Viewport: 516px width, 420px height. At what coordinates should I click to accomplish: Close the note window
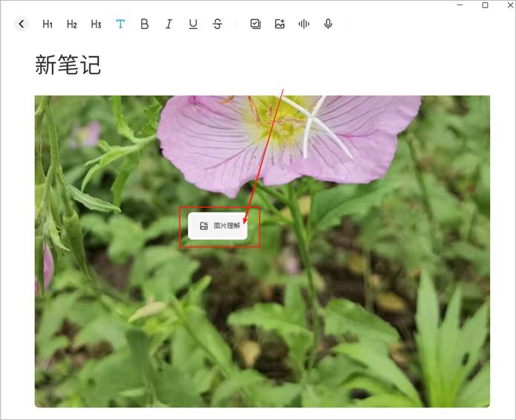point(509,5)
